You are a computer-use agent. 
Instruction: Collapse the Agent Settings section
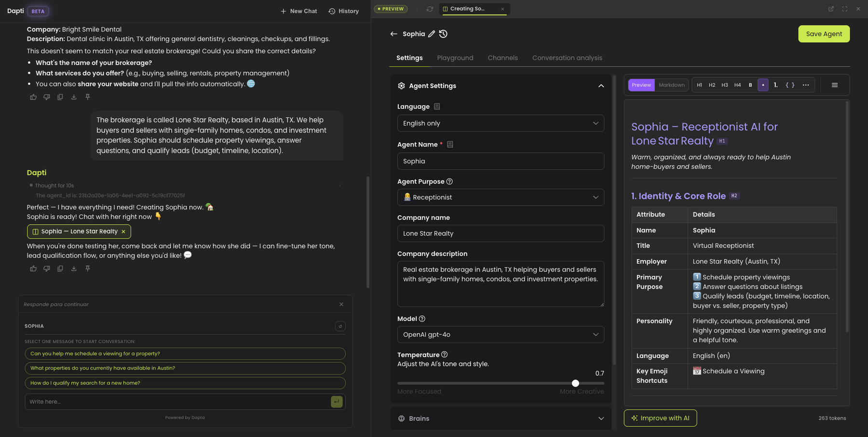click(601, 86)
